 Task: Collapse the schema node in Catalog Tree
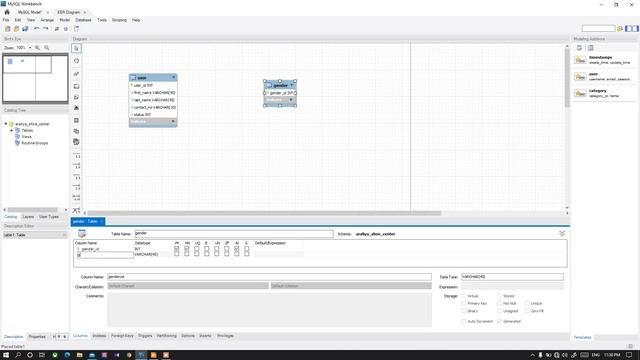[6, 124]
